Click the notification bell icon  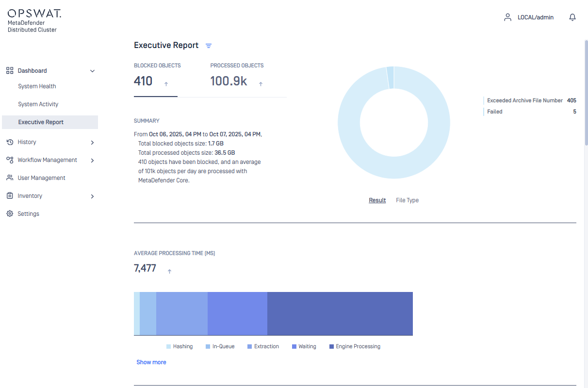[572, 17]
